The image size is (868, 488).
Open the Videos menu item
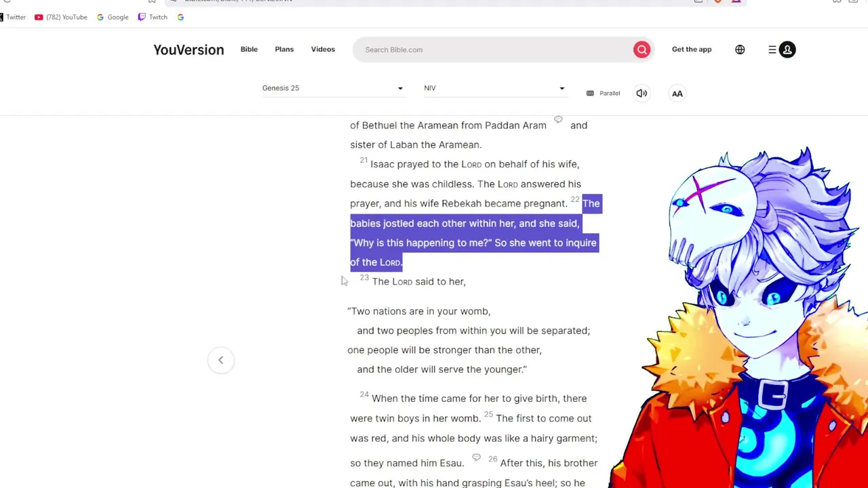click(323, 49)
